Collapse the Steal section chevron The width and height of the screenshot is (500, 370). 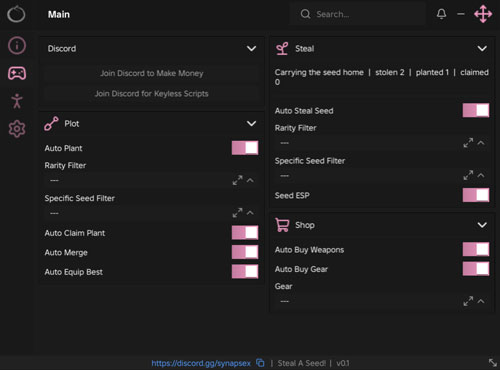tap(482, 49)
